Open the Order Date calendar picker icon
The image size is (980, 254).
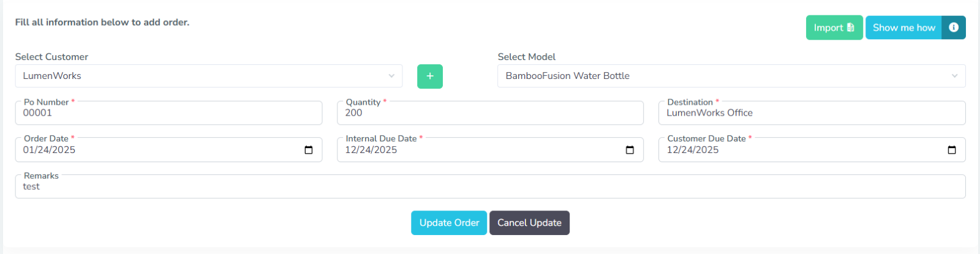(x=309, y=150)
